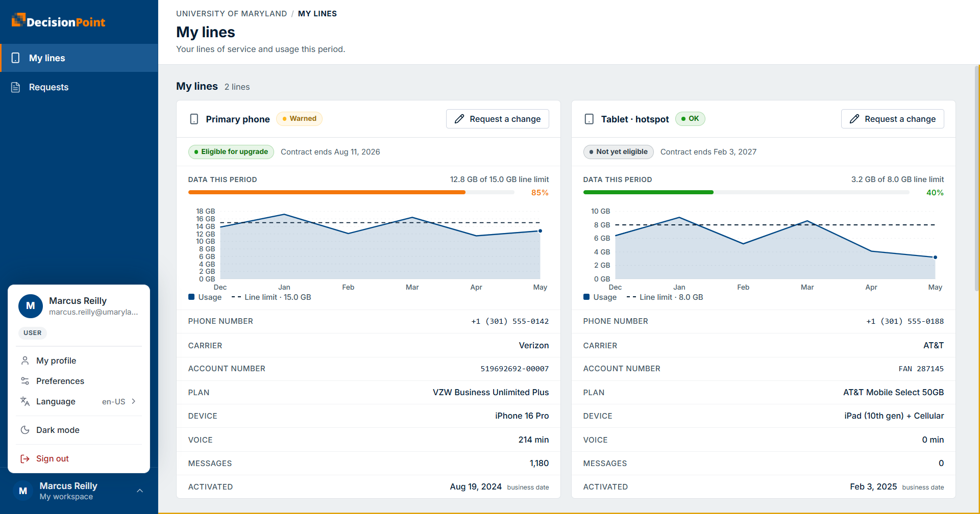
Task: Open the My lines sidebar item
Action: pyautogui.click(x=79, y=58)
